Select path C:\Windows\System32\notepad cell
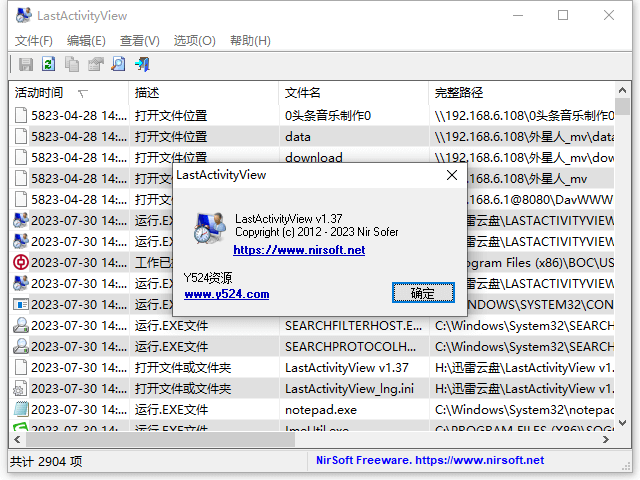Image resolution: width=640 pixels, height=480 pixels. click(x=522, y=409)
